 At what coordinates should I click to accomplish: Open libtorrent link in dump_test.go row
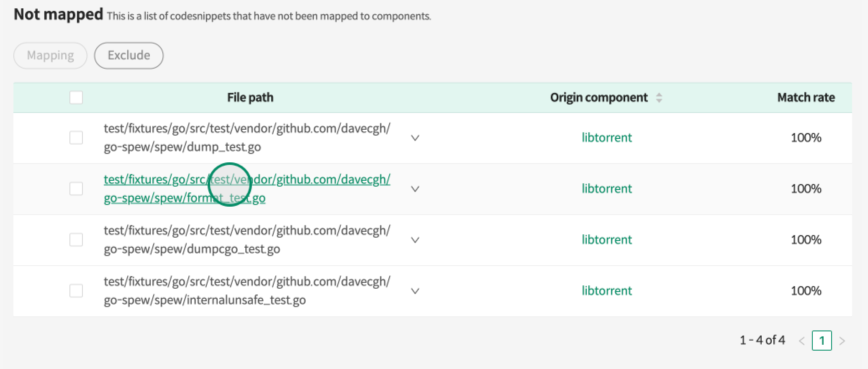click(606, 138)
